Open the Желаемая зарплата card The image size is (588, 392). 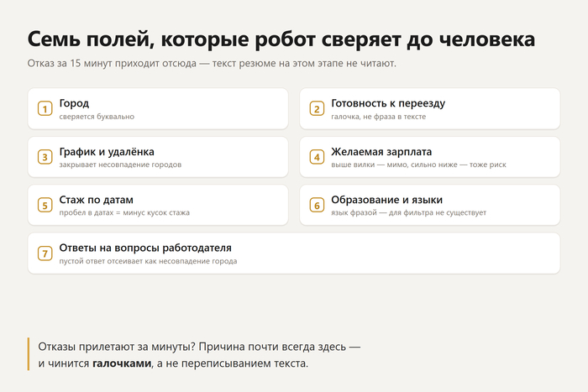click(x=430, y=157)
